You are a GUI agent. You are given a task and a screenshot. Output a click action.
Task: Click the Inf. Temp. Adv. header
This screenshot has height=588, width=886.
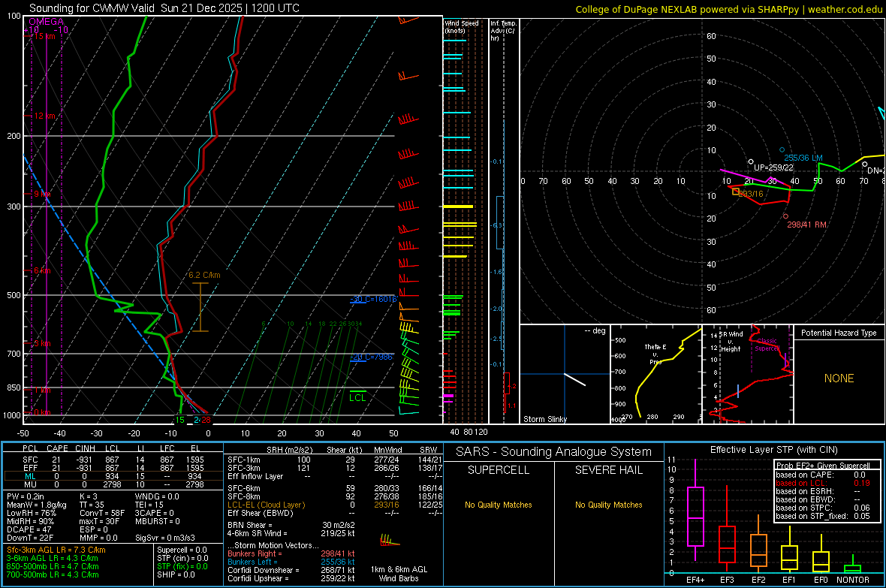(x=503, y=31)
